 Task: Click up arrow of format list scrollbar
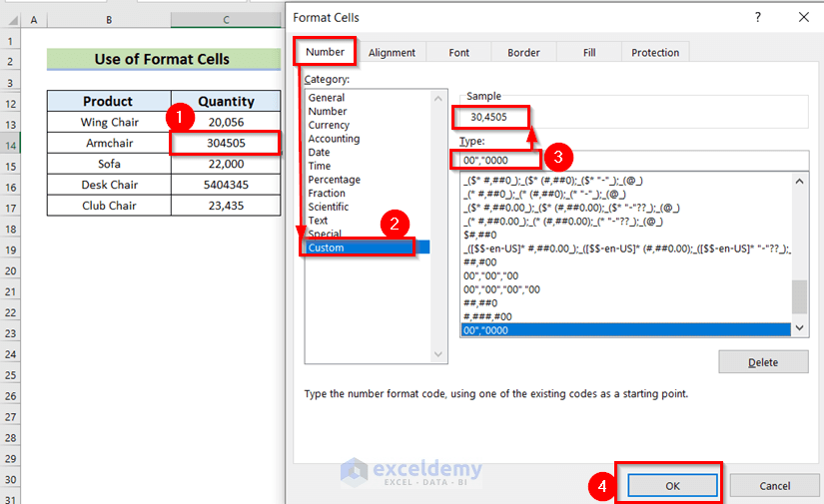pos(799,182)
